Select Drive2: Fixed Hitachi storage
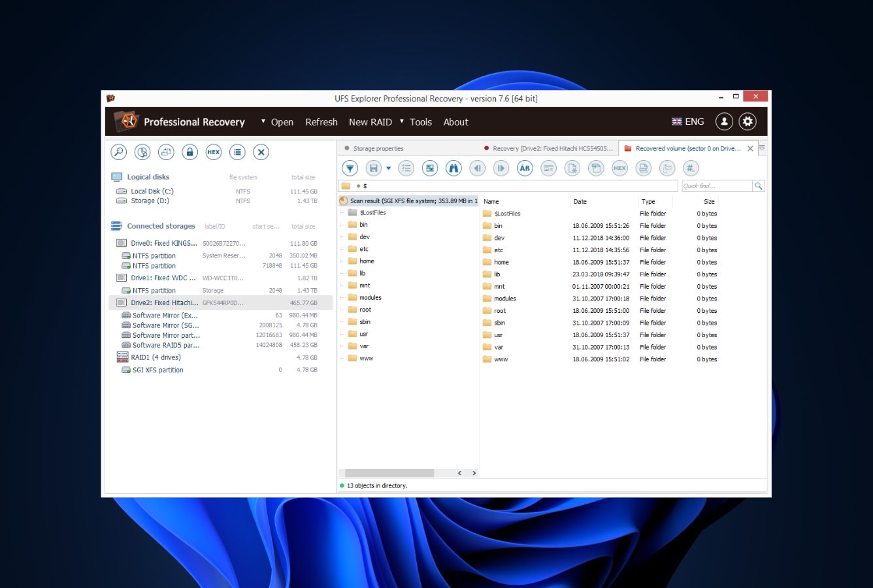873x588 pixels. pos(220,302)
